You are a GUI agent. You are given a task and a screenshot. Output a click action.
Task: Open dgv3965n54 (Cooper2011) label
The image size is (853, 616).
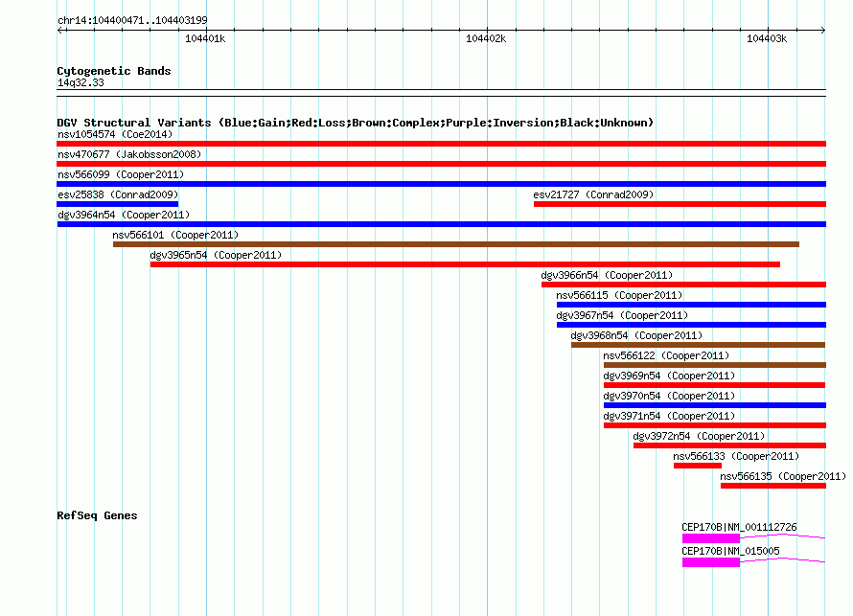(216, 255)
